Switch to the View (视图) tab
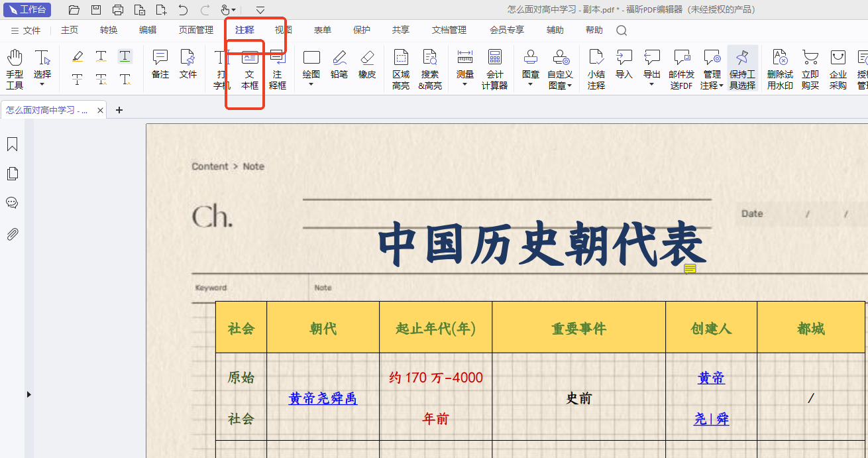 click(284, 30)
